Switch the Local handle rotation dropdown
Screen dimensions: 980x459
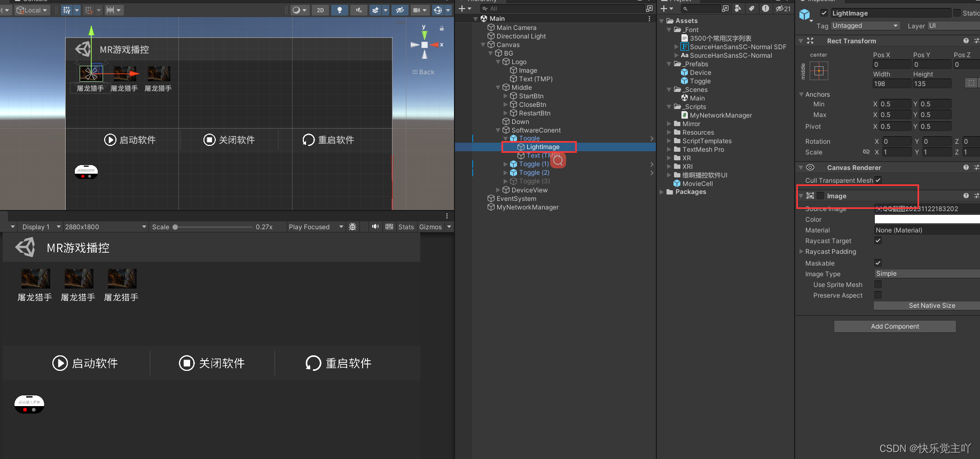tap(32, 10)
